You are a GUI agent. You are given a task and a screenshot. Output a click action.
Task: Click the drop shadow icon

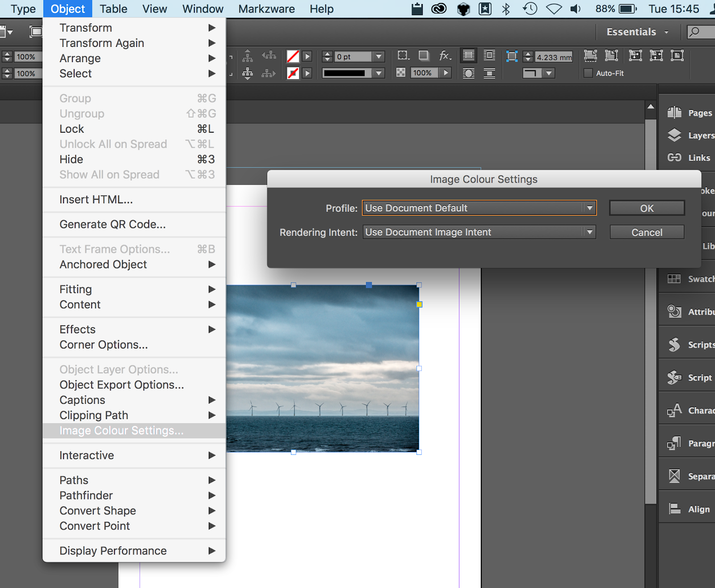424,55
